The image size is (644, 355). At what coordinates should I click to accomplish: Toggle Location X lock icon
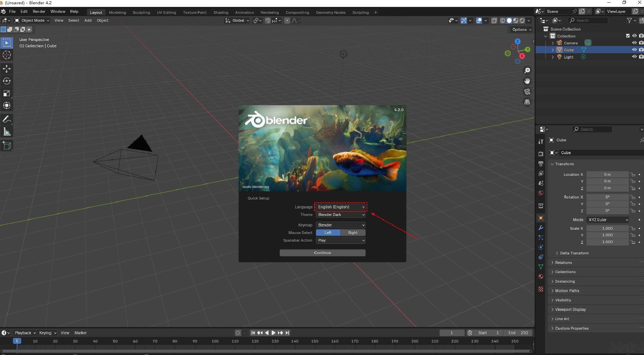(632, 175)
